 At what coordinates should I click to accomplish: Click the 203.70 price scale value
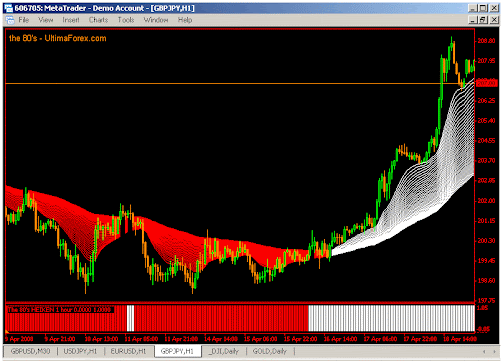click(x=486, y=161)
